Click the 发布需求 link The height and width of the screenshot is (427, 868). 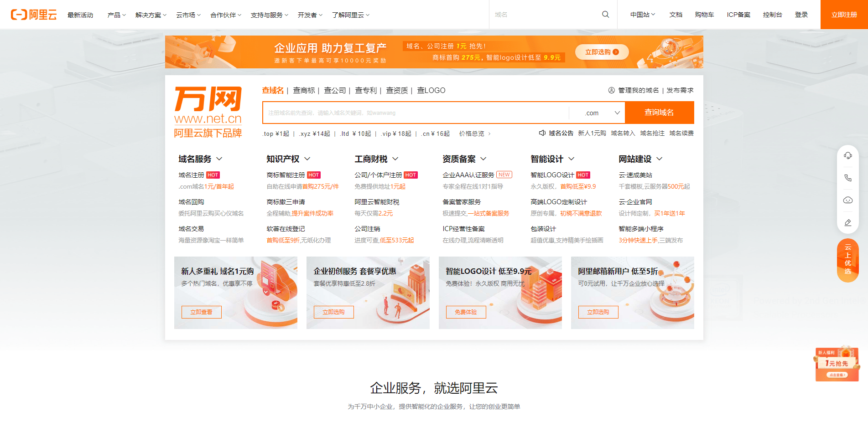pyautogui.click(x=680, y=90)
